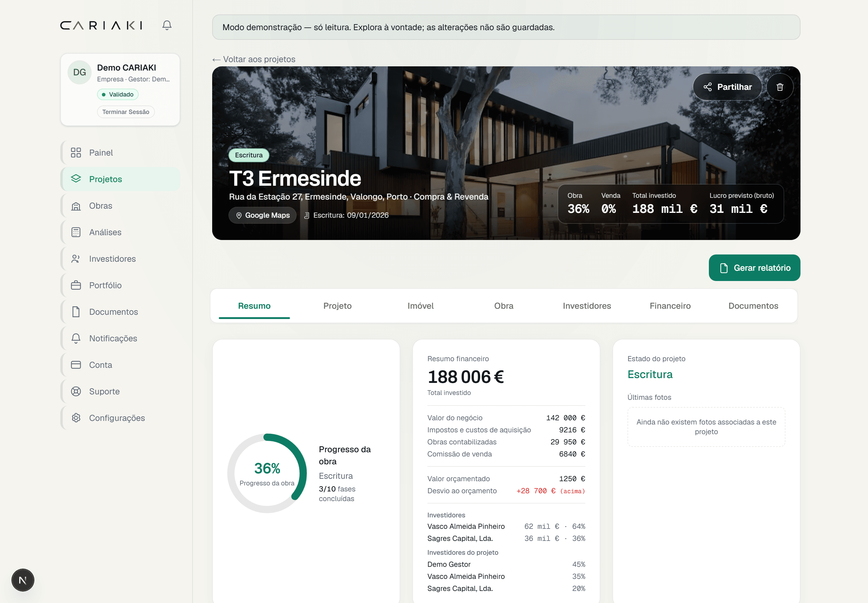The height and width of the screenshot is (603, 868).
Task: Click the Documentos file icon in sidebar
Action: click(76, 312)
